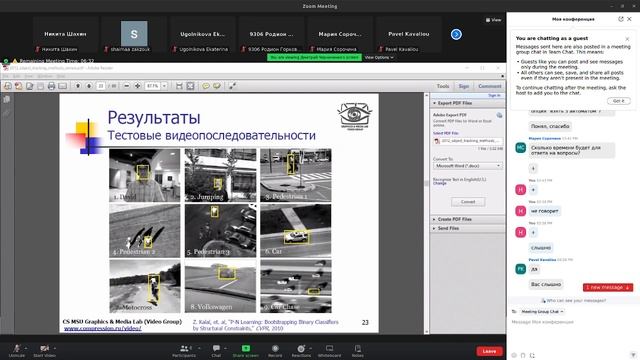The image size is (640, 360).
Task: Click the send message icon in chat
Action: tap(633, 355)
